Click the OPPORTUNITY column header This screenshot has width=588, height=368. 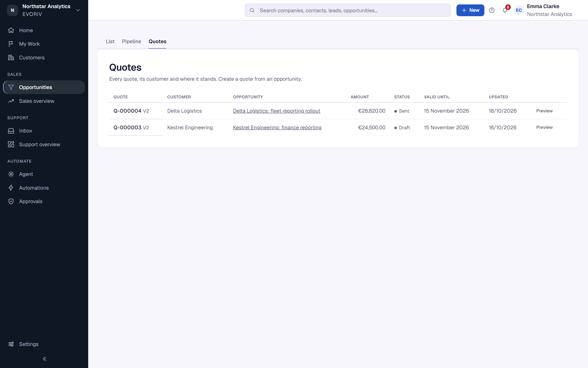248,97
